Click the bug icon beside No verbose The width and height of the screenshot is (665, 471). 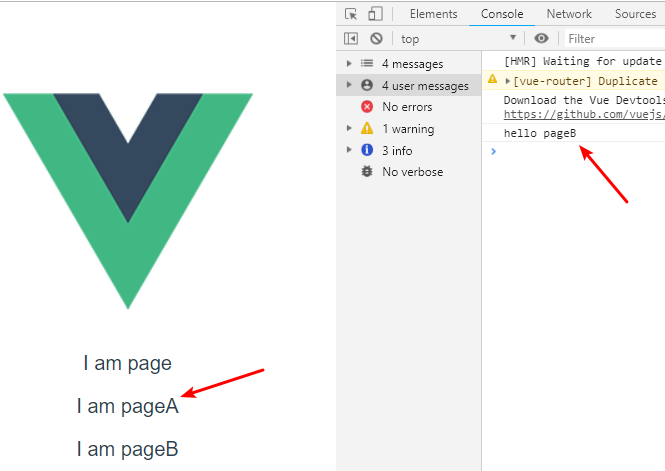pyautogui.click(x=367, y=172)
